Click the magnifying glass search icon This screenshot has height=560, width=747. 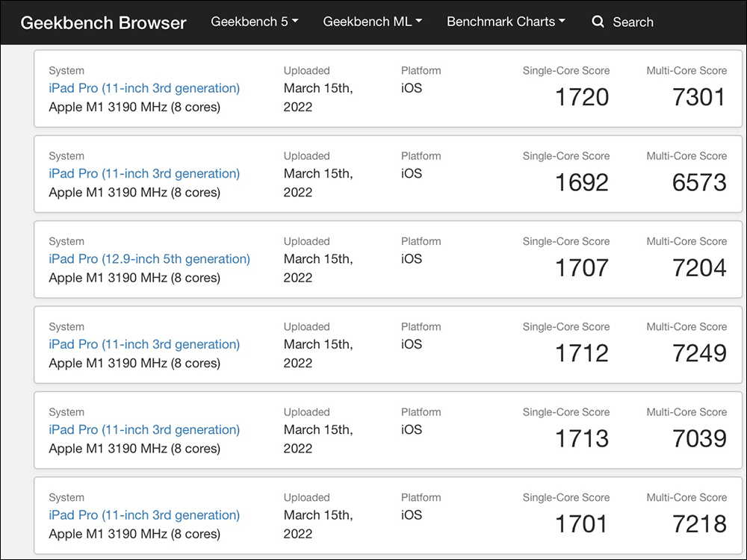pos(598,22)
